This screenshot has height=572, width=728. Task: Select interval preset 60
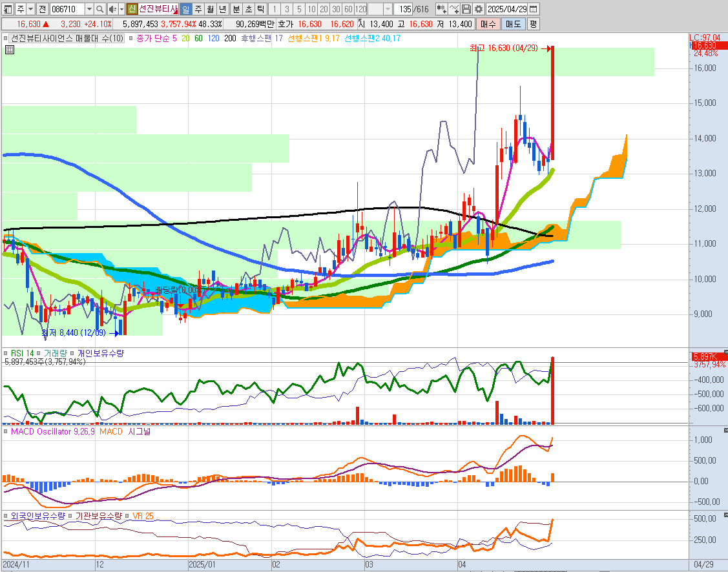pos(348,9)
